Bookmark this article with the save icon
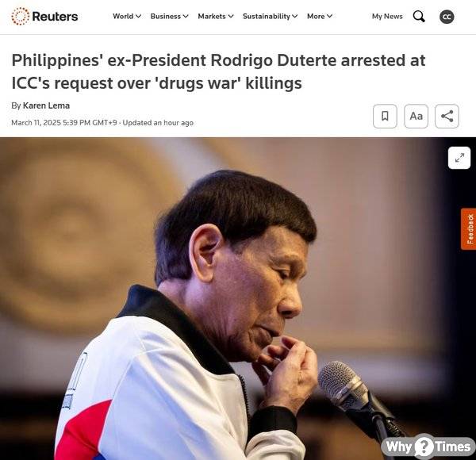Screen dimensions: 476x460 point(385,117)
